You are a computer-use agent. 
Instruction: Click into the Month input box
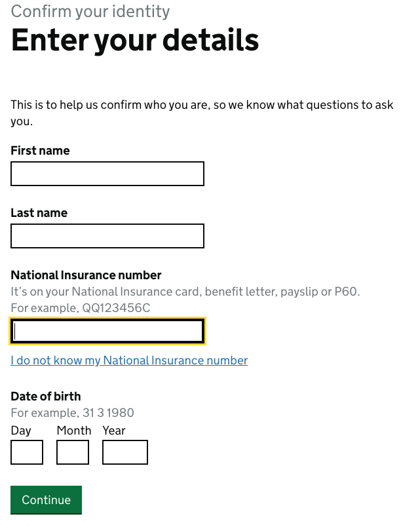coord(73,452)
